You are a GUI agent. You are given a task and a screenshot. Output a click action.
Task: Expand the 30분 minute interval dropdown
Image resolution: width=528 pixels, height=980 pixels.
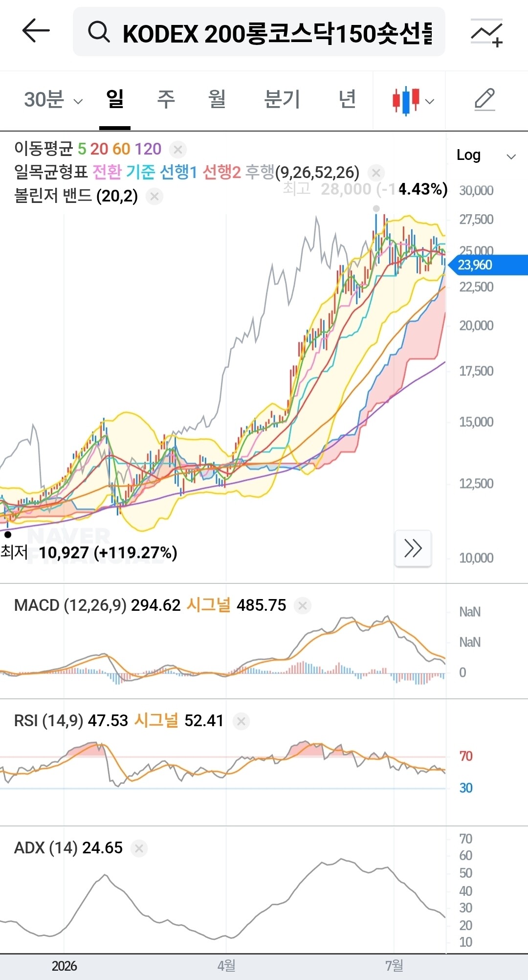point(53,100)
